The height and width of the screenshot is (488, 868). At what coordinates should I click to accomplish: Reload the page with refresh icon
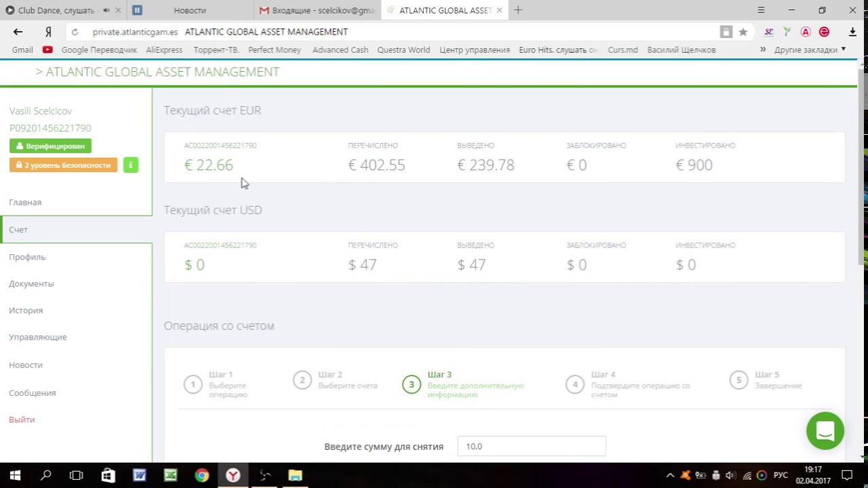75,32
